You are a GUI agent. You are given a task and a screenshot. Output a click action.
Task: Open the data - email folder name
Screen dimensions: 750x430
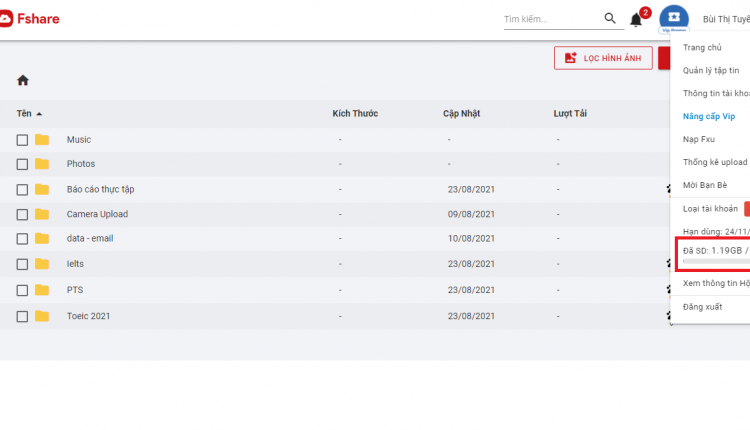(90, 238)
